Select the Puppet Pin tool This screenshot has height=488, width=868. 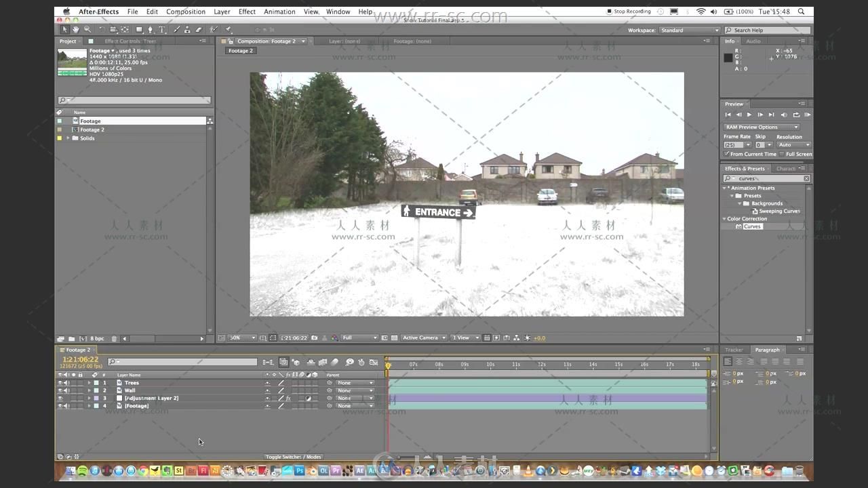228,30
